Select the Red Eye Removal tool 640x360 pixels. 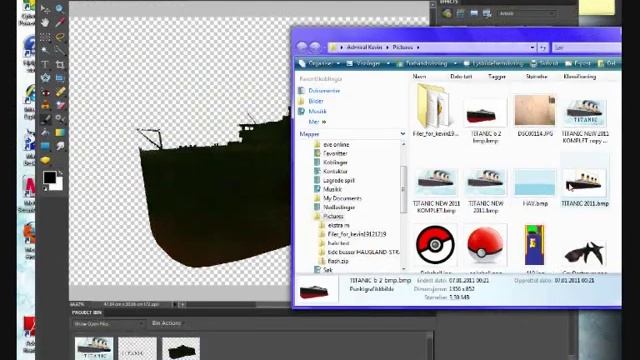pos(45,92)
